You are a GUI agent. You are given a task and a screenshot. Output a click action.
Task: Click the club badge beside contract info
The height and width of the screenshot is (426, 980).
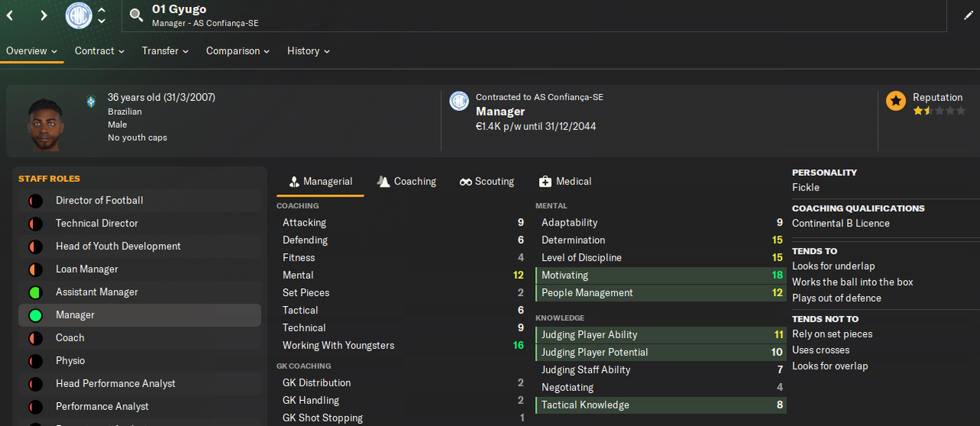[x=459, y=101]
